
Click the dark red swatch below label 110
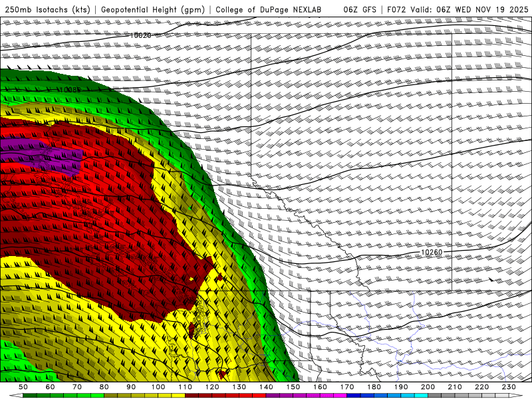[192, 396]
